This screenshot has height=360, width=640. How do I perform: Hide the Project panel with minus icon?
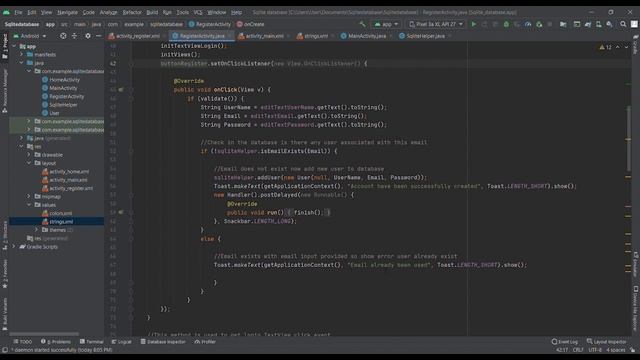click(98, 36)
